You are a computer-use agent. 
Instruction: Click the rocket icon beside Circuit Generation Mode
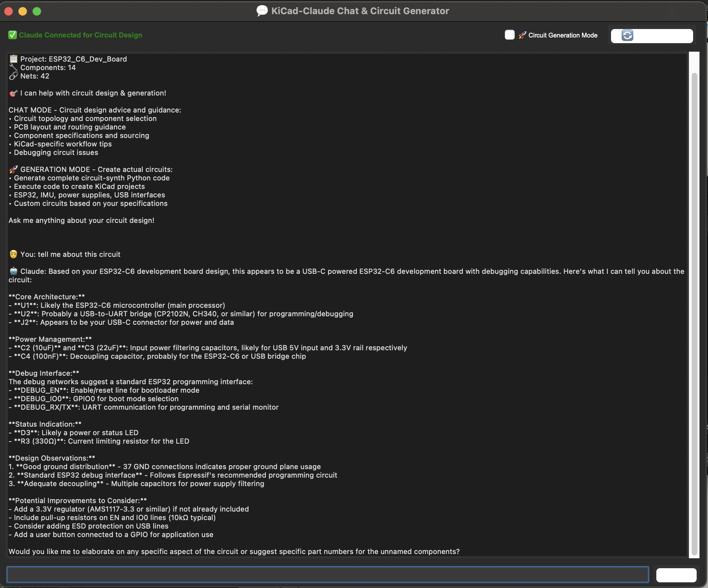tap(522, 35)
